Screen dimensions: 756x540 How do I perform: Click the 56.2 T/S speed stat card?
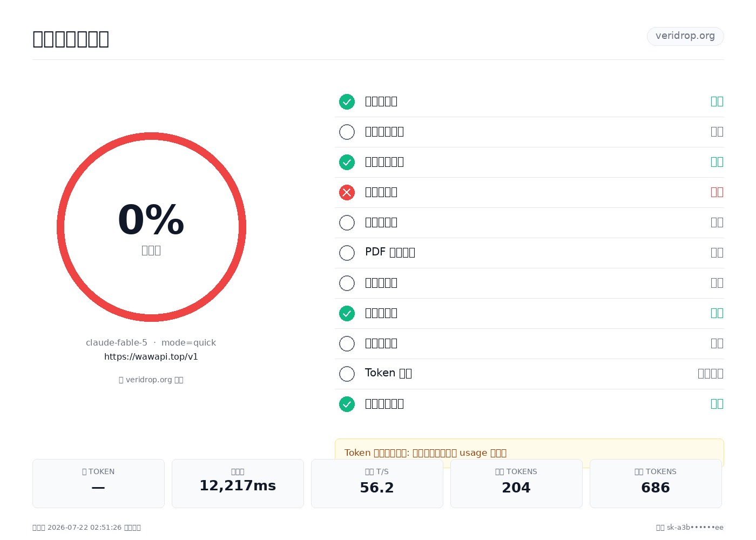pos(377,483)
